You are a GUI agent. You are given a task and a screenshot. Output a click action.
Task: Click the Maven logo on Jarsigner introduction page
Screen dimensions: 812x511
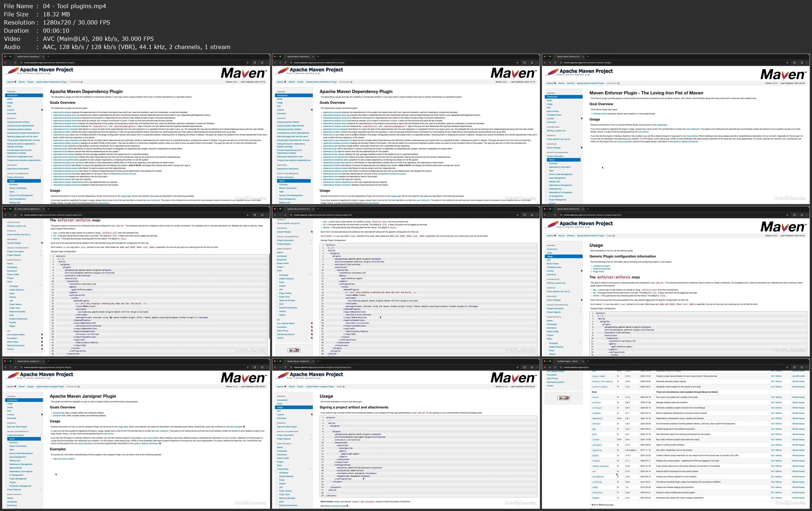(243, 377)
